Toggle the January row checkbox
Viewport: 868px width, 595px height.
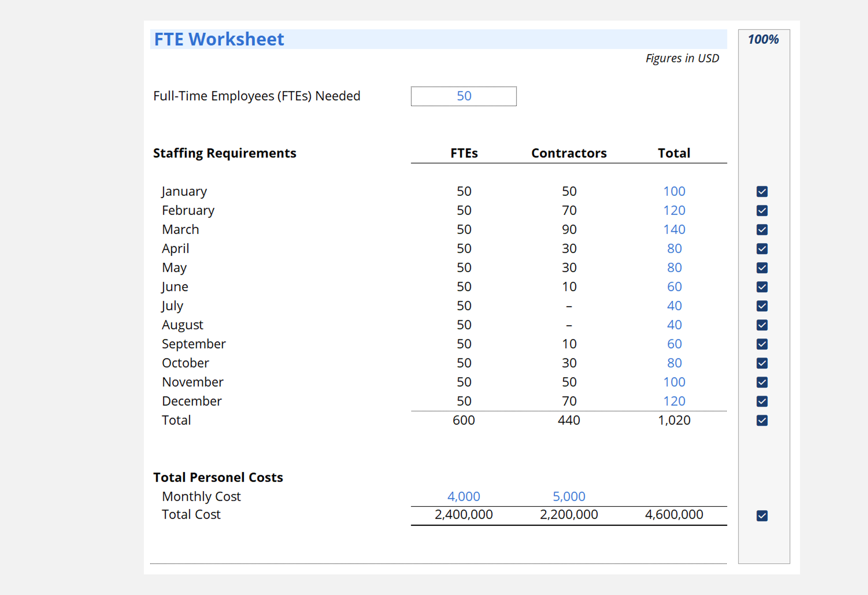coord(762,191)
